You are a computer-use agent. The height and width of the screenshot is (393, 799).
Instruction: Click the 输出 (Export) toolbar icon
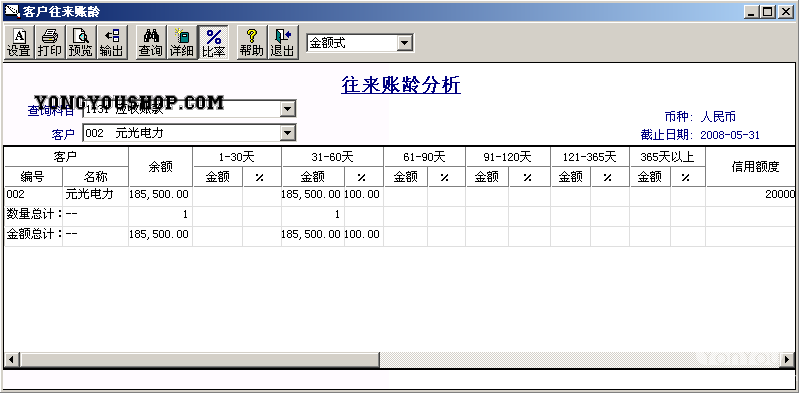[112, 43]
